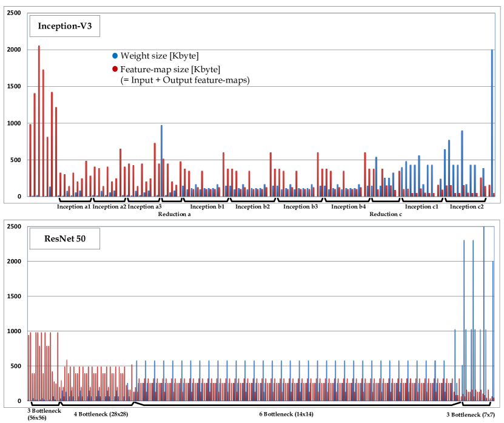504x423 pixels.
Task: Select the first bracket under ResNet 50 chart
Action: coord(44,406)
